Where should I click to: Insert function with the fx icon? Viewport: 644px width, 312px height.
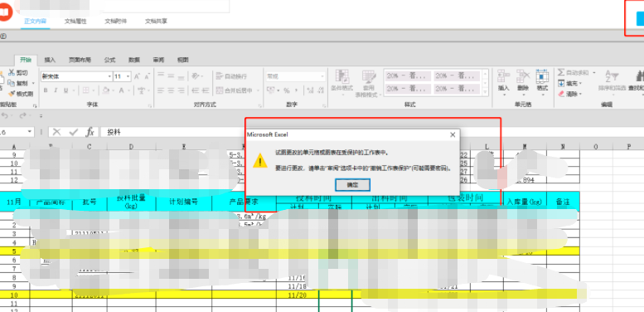point(90,132)
